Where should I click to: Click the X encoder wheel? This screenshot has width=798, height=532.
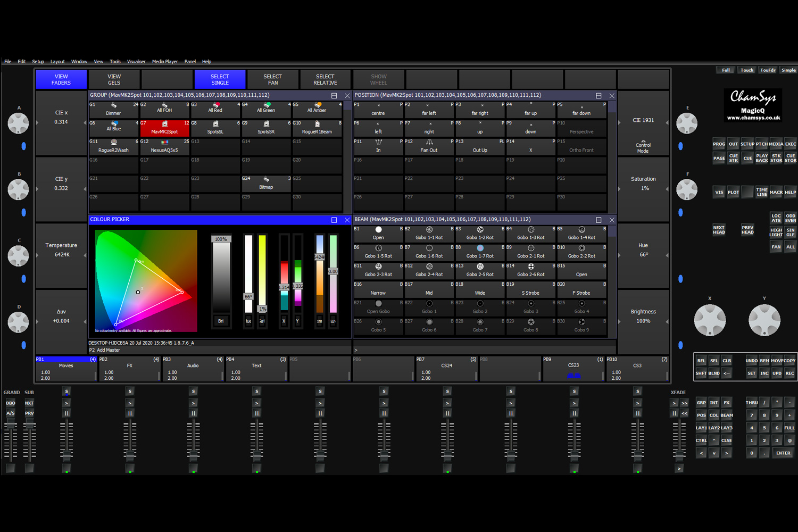(710, 320)
